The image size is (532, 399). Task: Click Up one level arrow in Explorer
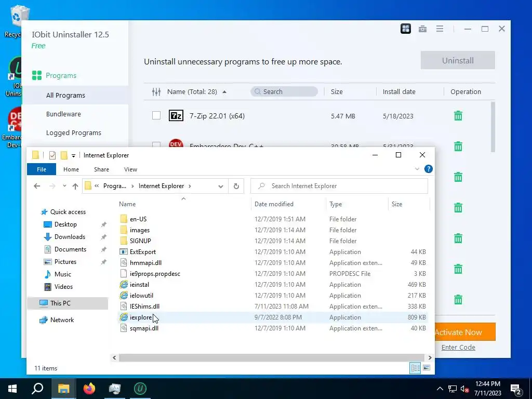click(75, 186)
